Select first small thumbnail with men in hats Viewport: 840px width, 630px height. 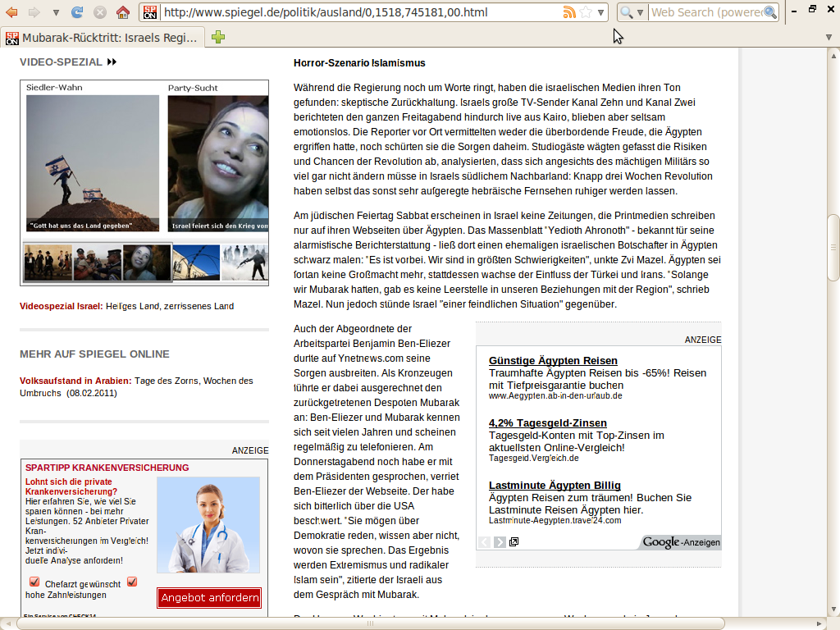pos(48,262)
